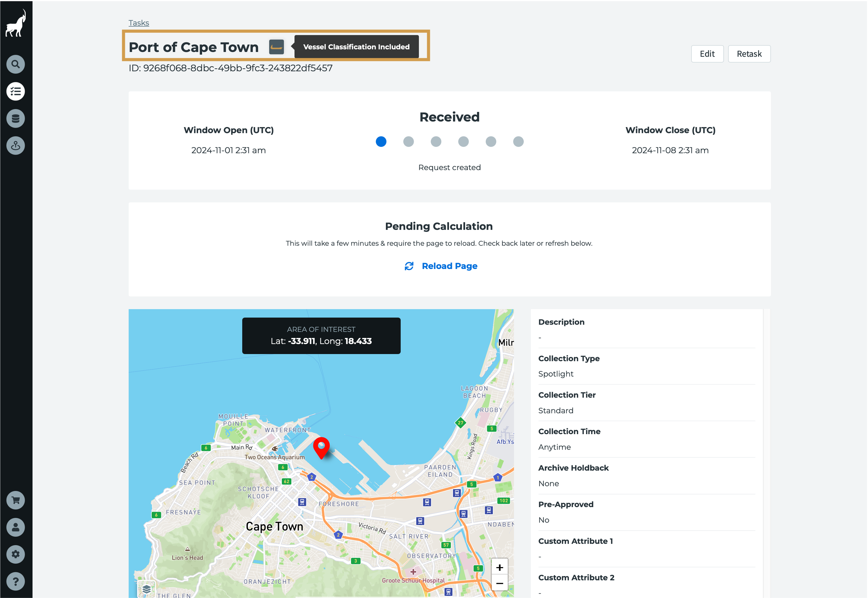This screenshot has height=598, width=868.
Task: Click the help question mark icon
Action: click(x=15, y=581)
